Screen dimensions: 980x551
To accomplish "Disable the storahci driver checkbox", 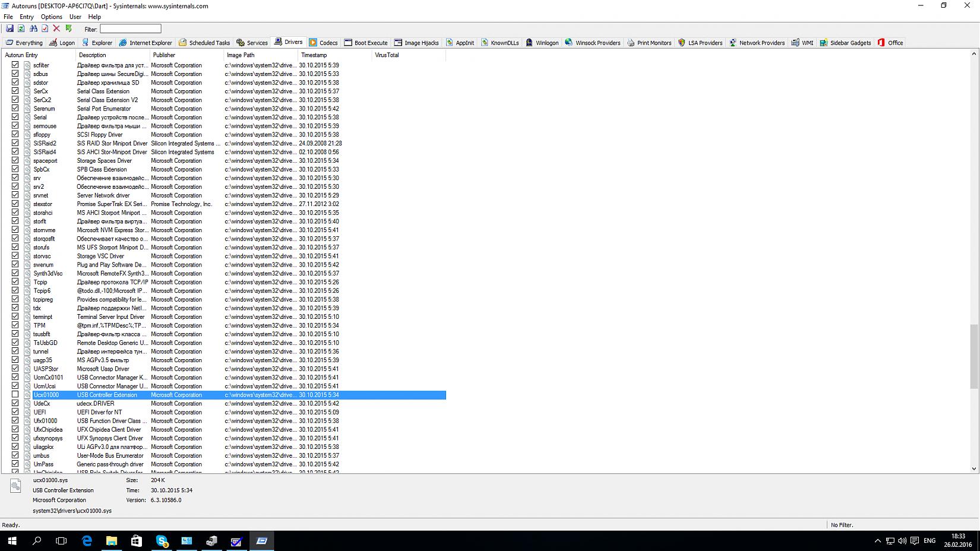I will [15, 213].
